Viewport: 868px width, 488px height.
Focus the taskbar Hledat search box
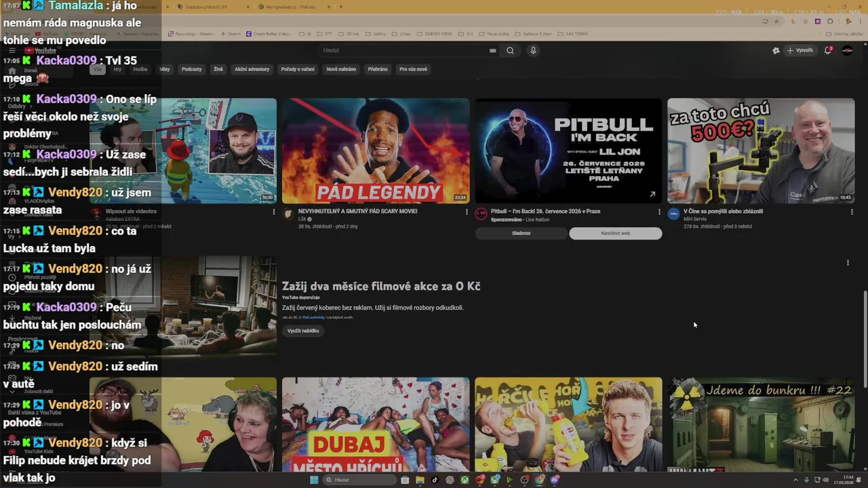(359, 480)
